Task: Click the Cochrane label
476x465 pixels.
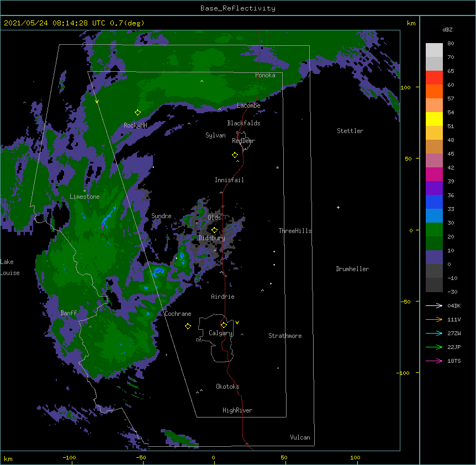Action: click(178, 314)
